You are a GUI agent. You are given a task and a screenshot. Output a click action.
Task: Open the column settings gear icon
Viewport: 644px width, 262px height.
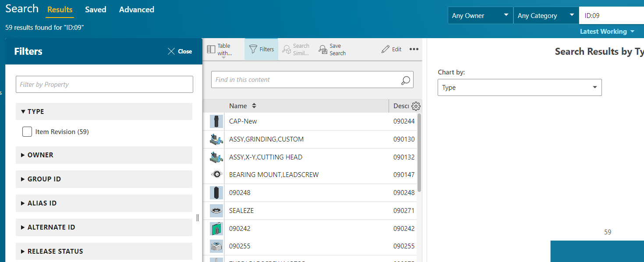[x=415, y=106]
